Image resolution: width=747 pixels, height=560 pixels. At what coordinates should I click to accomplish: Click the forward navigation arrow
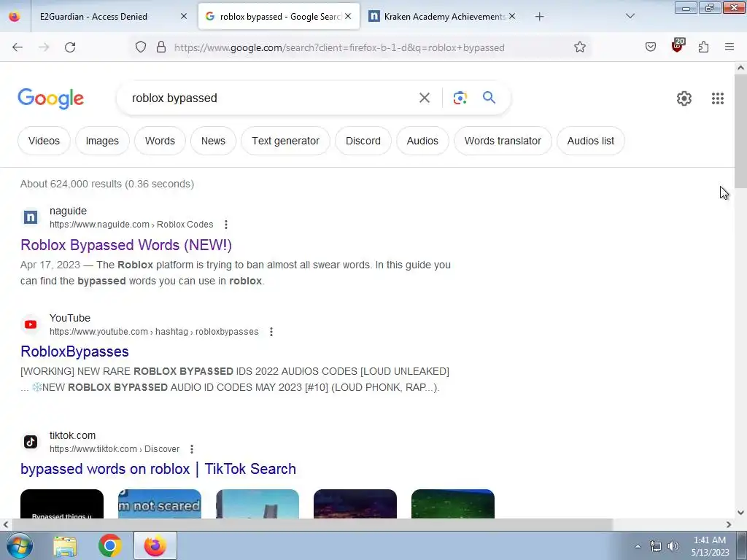click(x=44, y=47)
